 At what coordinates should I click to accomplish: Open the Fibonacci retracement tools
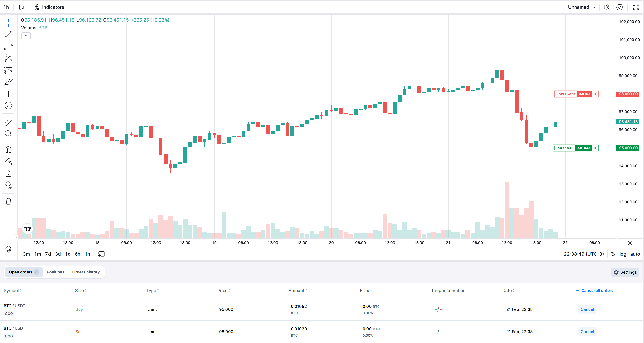8,46
